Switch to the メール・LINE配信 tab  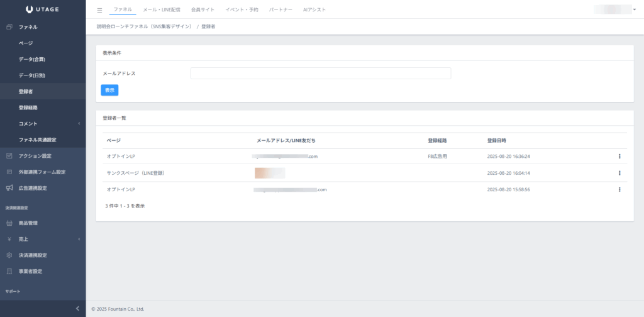[163, 10]
